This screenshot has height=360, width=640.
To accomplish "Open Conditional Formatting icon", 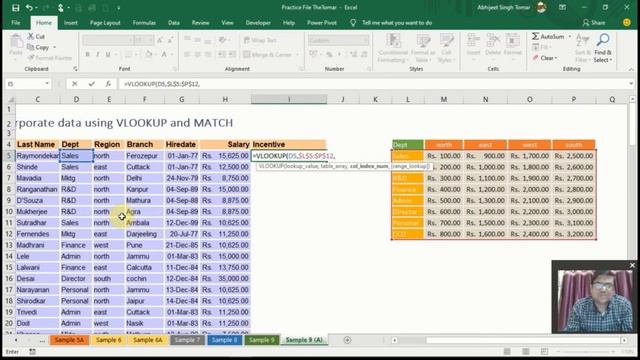I will coord(393,41).
